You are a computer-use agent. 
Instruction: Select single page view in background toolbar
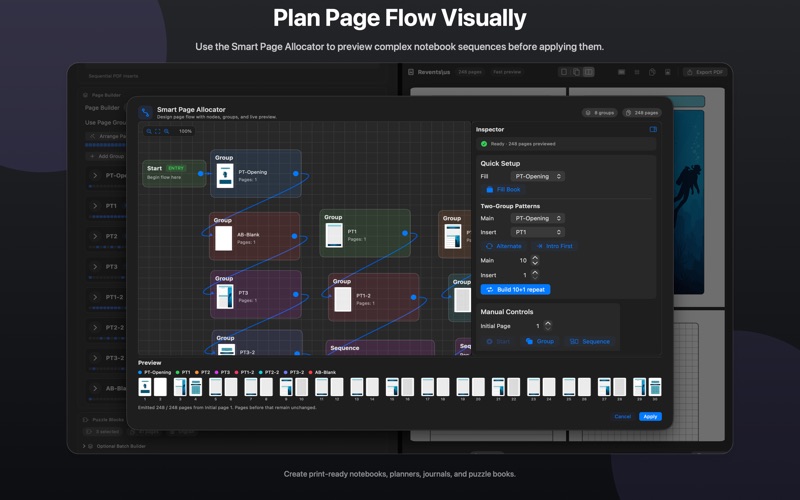pos(564,72)
